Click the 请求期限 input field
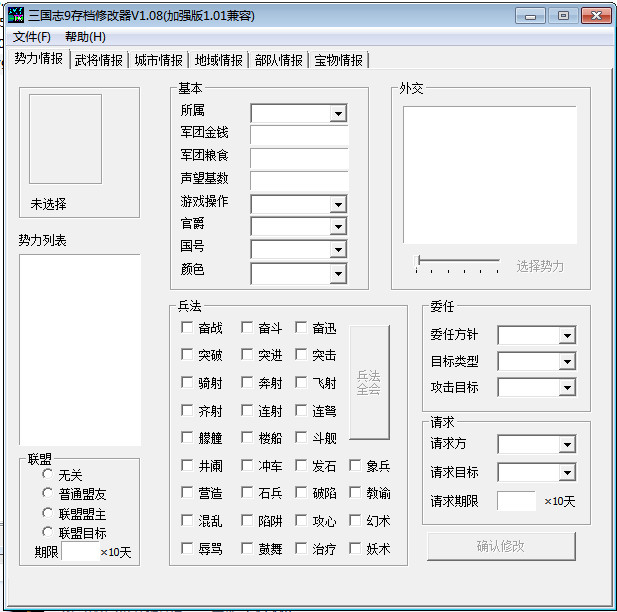Viewport: 617px width, 612px height. pos(516,501)
